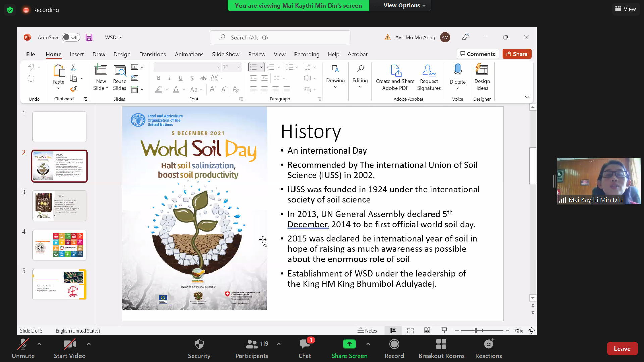
Task: Open the Slide Show ribbon tab
Action: pyautogui.click(x=225, y=54)
